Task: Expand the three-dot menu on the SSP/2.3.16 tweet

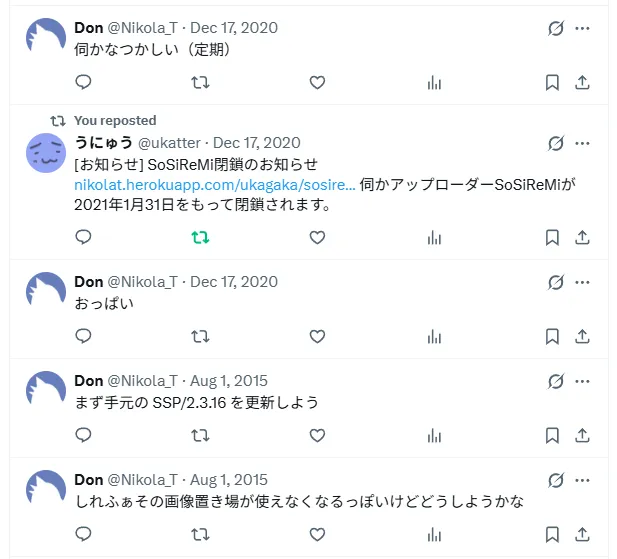Action: (584, 381)
